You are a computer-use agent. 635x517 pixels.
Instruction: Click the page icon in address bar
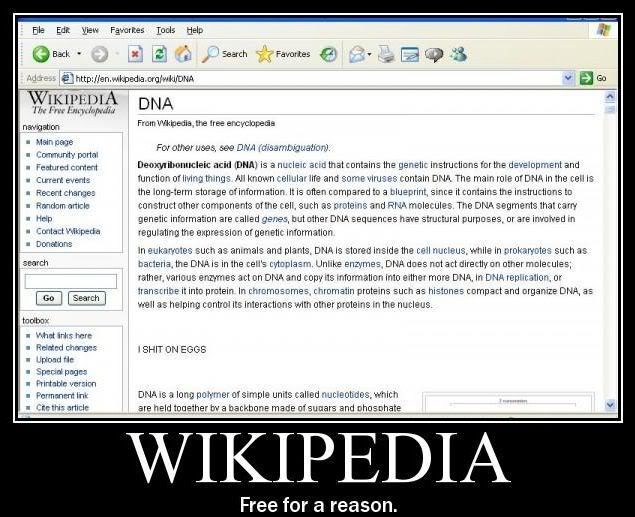click(x=66, y=78)
